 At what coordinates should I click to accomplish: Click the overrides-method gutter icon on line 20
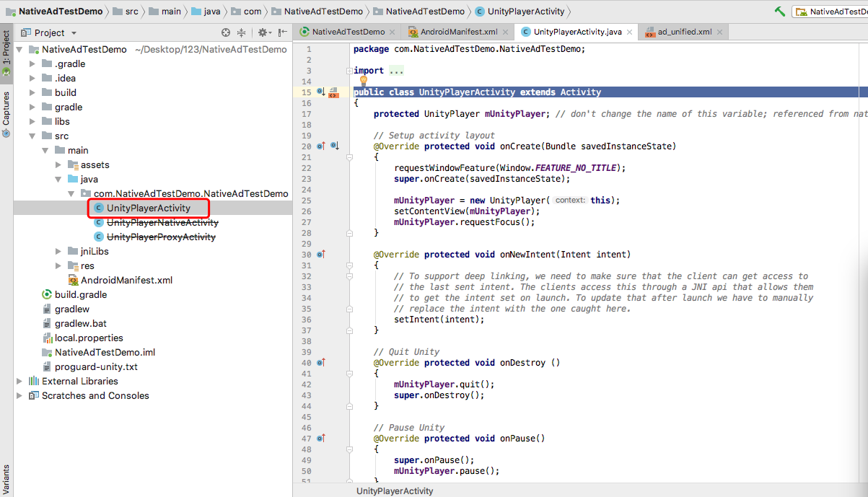[x=321, y=146]
